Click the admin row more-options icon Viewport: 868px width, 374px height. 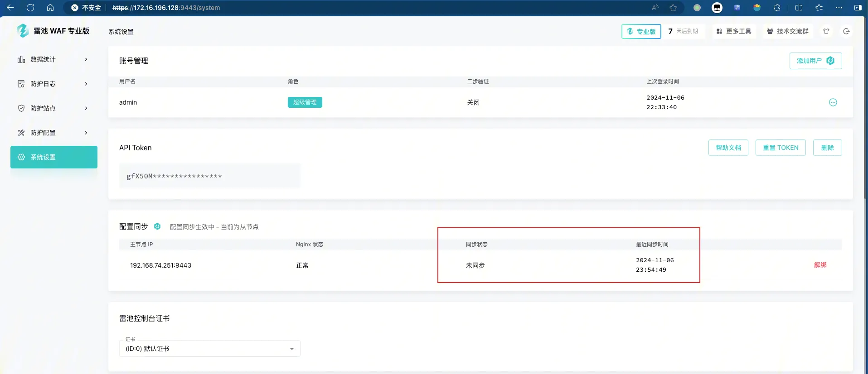point(833,102)
